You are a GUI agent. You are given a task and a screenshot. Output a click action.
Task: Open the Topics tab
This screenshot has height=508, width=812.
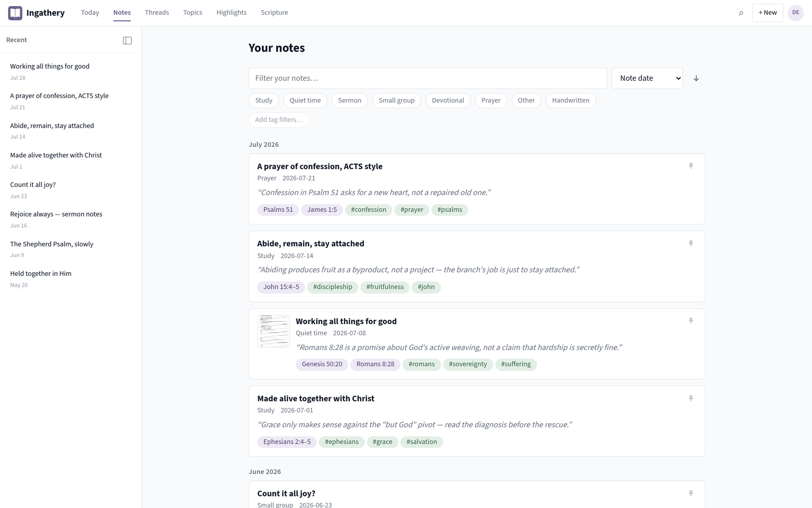[x=193, y=13]
